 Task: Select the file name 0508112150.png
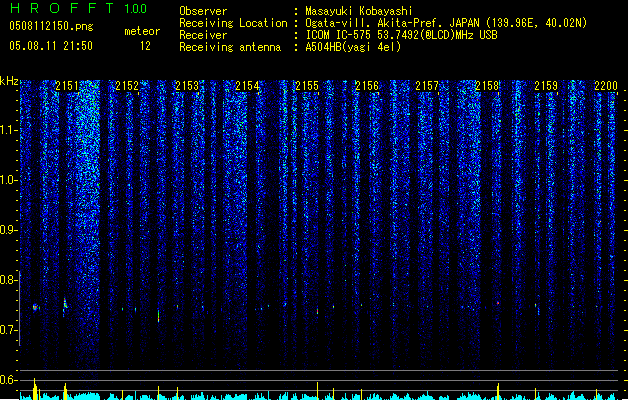tap(51, 26)
